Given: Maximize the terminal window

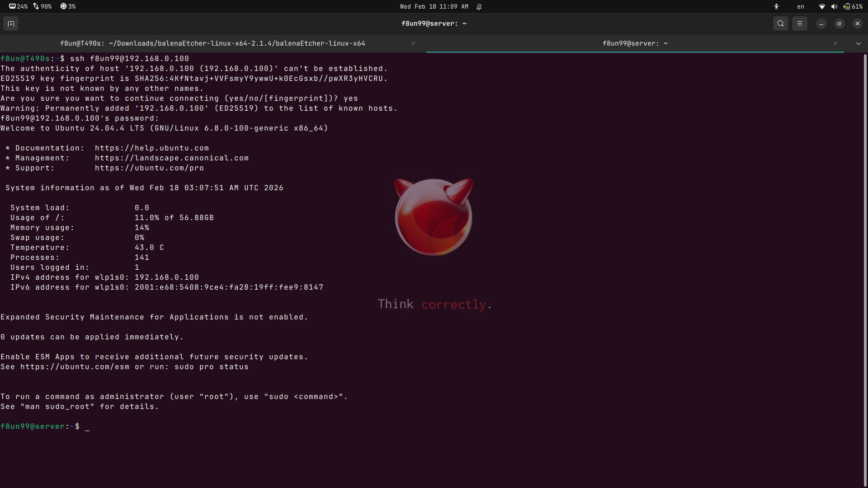Looking at the screenshot, I should pyautogui.click(x=839, y=23).
